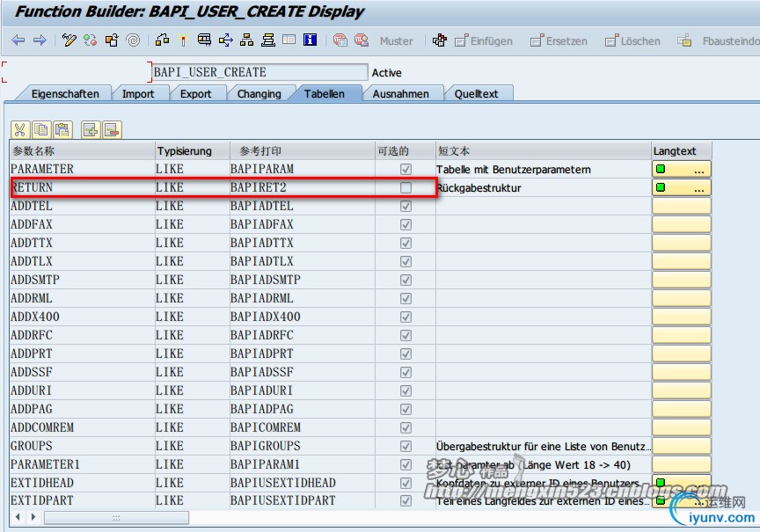Click the test/execute monitor icon
This screenshot has width=760, height=532.
click(205, 40)
